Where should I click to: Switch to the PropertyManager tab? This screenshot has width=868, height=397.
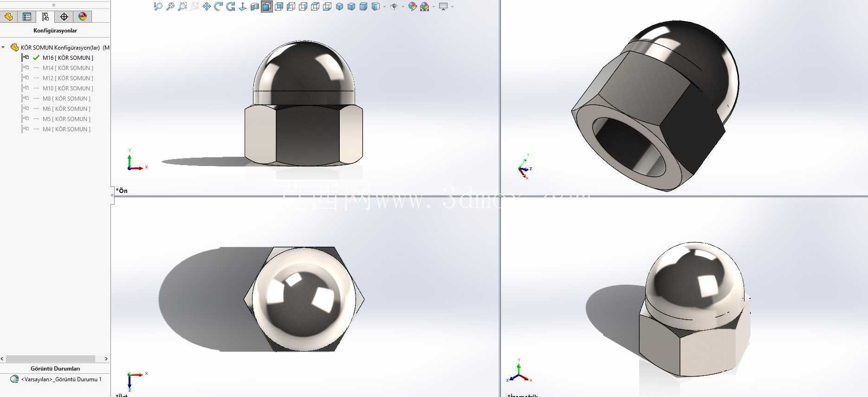click(27, 17)
